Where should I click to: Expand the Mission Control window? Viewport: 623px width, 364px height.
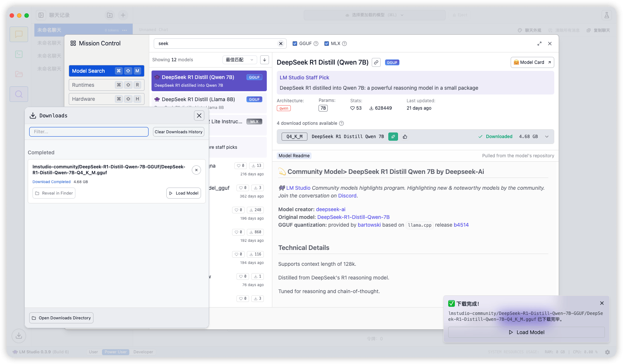[x=539, y=44]
